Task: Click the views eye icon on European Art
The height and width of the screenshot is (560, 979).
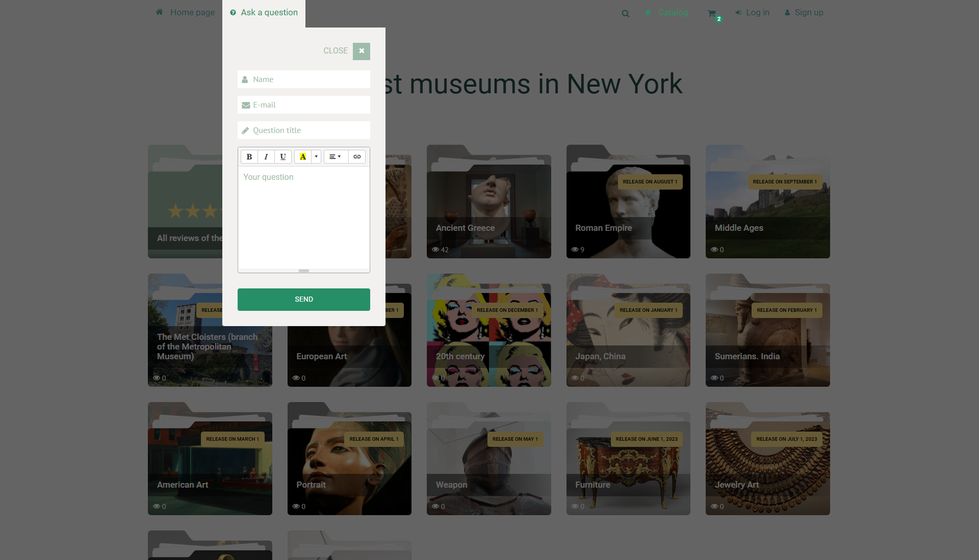Action: [x=296, y=378]
